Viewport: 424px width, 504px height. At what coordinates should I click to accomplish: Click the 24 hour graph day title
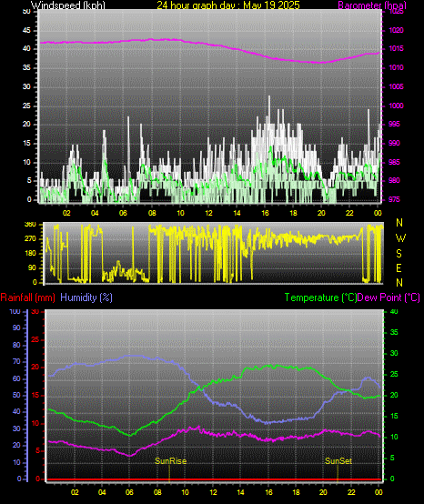click(228, 5)
